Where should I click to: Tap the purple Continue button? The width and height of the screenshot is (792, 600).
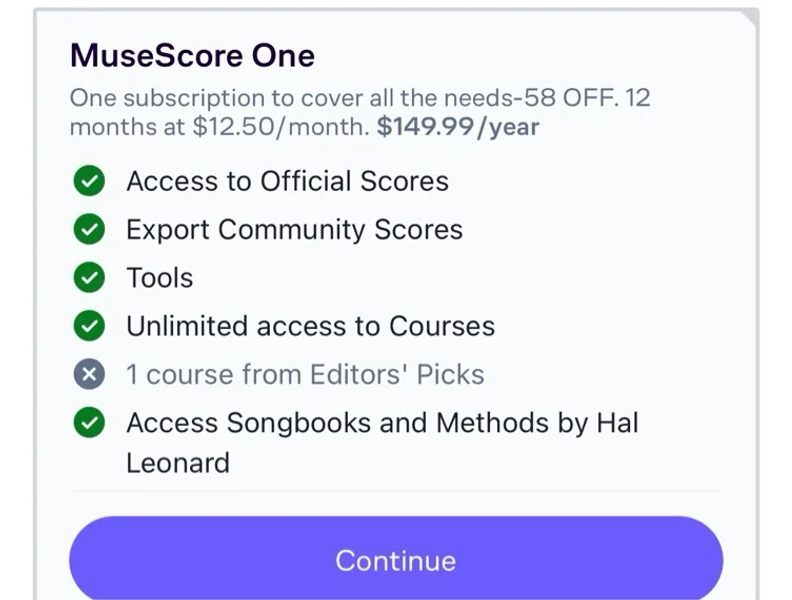pyautogui.click(x=396, y=558)
